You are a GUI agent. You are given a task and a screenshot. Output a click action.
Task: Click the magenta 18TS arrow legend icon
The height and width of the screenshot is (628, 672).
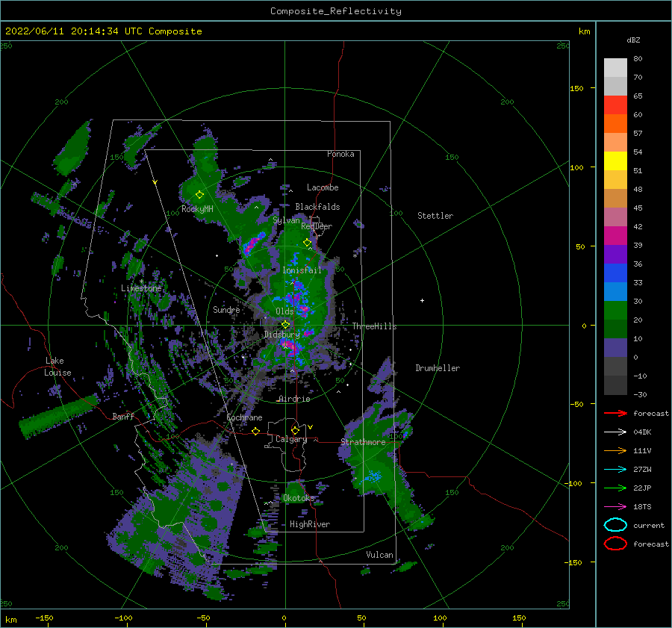click(x=615, y=507)
